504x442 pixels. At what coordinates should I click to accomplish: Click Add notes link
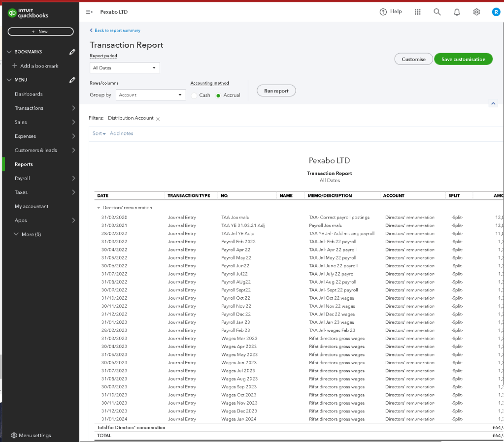point(122,133)
